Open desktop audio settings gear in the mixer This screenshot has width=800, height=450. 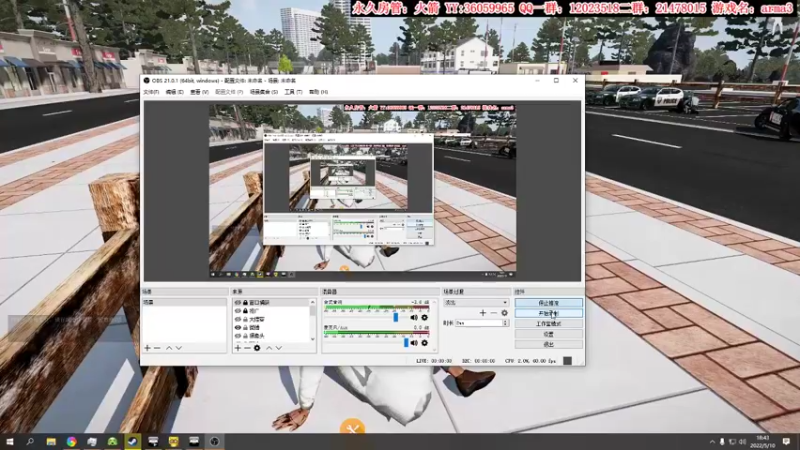(424, 317)
